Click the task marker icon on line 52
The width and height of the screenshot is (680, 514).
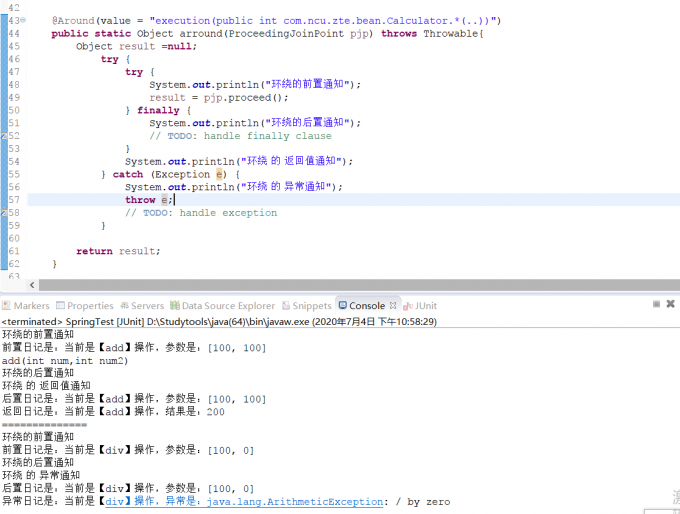[x=4, y=136]
